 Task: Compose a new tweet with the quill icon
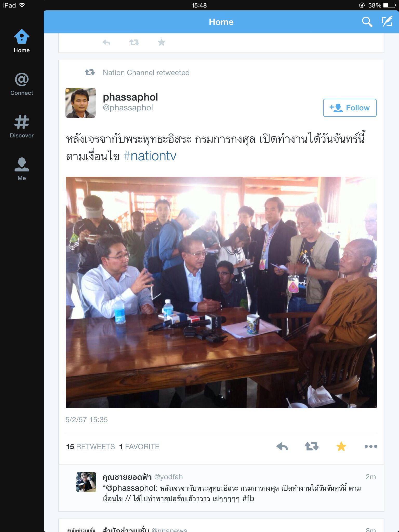pos(387,22)
